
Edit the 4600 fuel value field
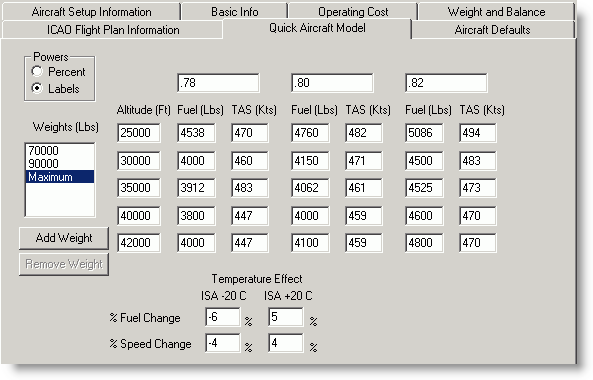coord(424,216)
